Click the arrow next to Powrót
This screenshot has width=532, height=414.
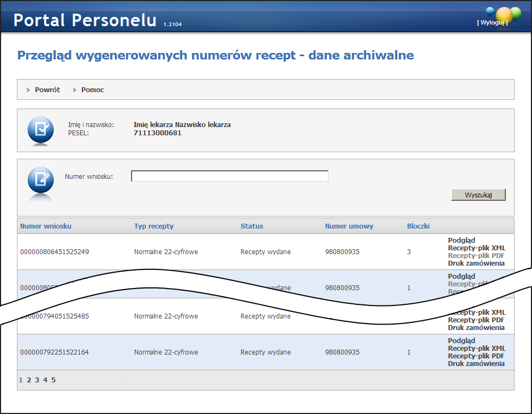[x=28, y=90]
